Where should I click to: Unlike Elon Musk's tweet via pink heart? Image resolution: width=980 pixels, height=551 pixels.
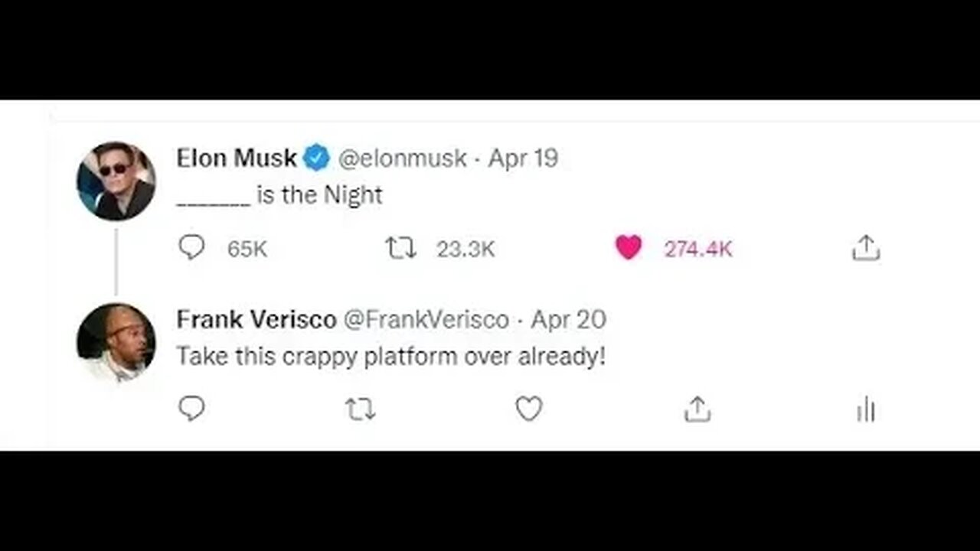tap(628, 248)
